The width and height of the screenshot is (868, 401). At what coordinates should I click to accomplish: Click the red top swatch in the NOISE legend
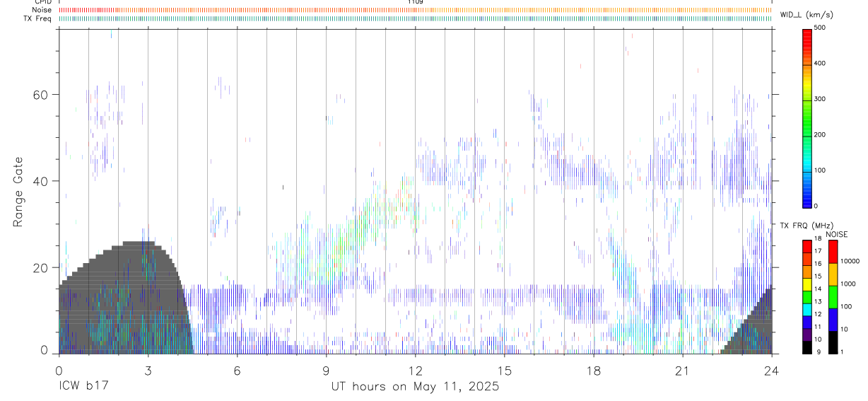click(833, 251)
